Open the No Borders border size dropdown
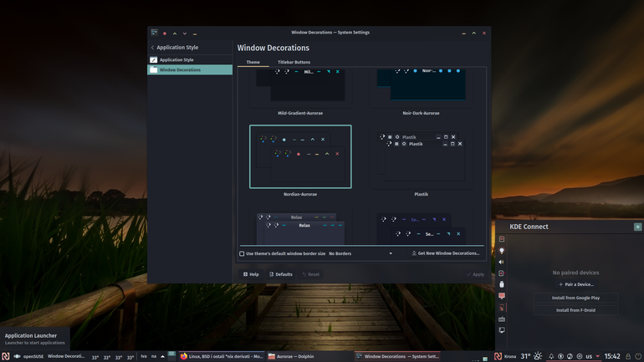 point(360,253)
